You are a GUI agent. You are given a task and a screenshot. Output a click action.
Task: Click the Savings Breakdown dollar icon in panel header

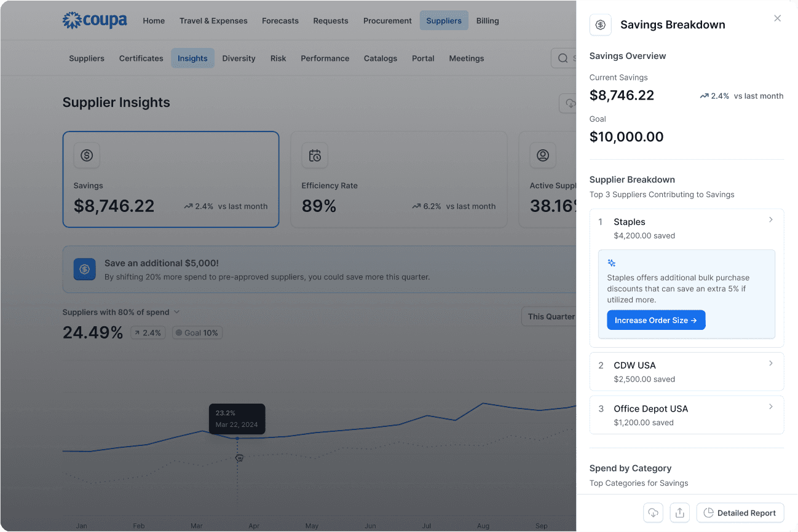click(601, 25)
